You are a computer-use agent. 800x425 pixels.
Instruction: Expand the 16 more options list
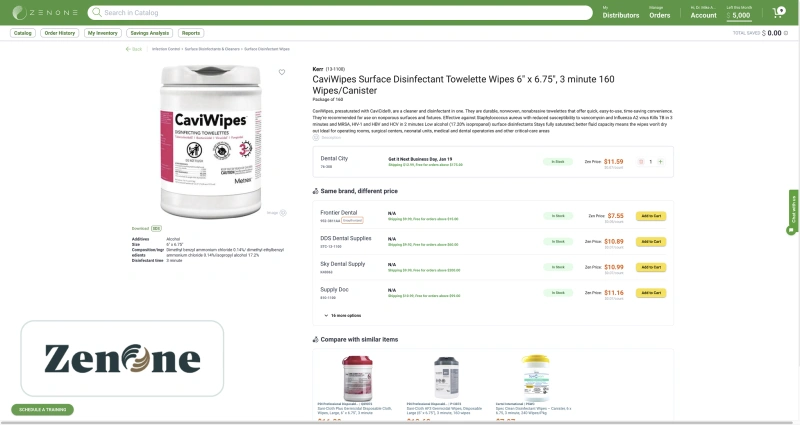click(342, 316)
